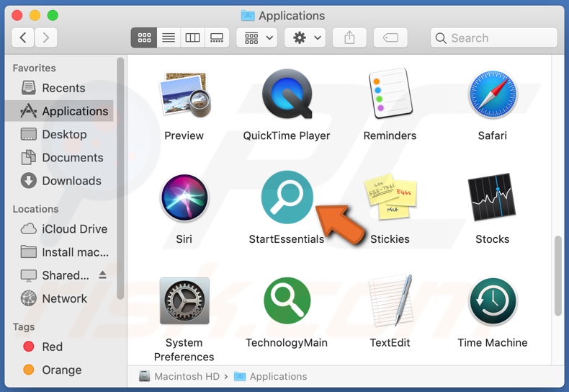The height and width of the screenshot is (392, 569).
Task: Open System Preferences icon
Action: tap(184, 302)
